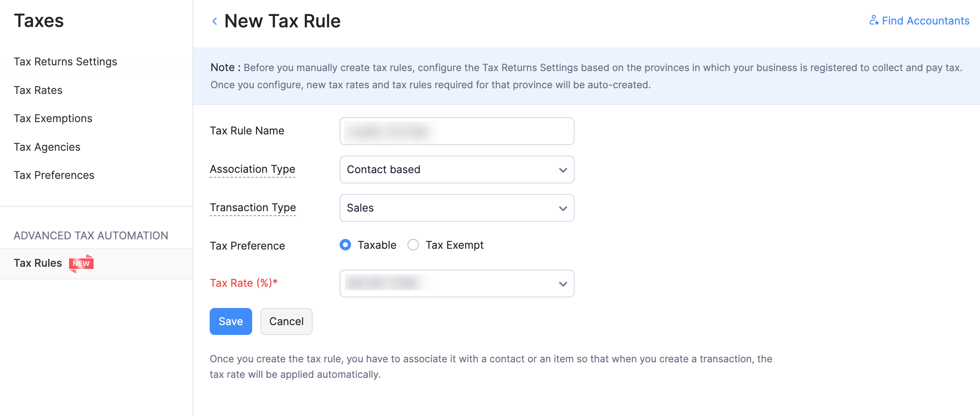Navigate to Tax Exemptions section
980x415 pixels.
[53, 118]
